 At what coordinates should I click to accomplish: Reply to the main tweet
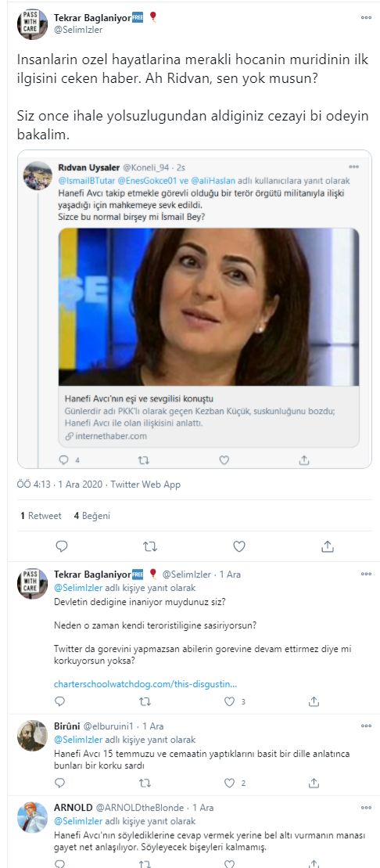coord(62,546)
